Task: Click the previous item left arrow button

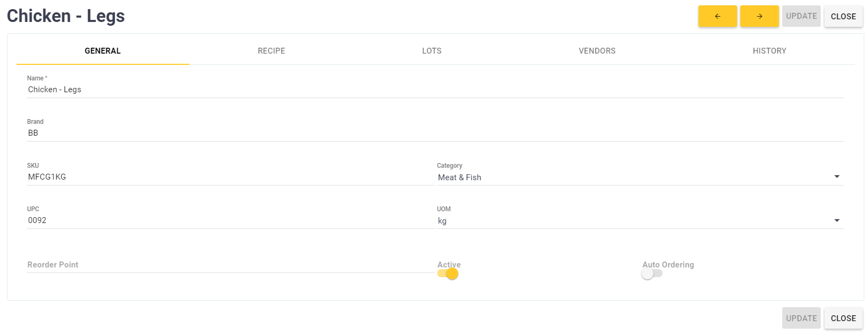Action: pos(717,16)
